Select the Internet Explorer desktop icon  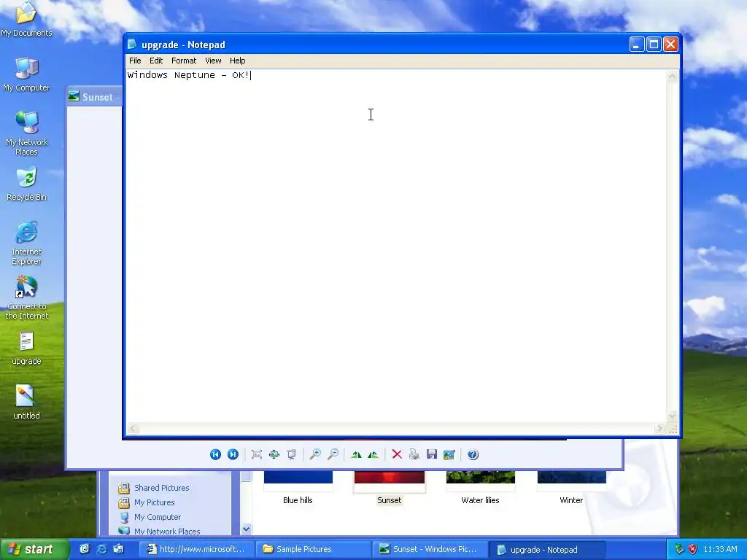click(x=26, y=242)
